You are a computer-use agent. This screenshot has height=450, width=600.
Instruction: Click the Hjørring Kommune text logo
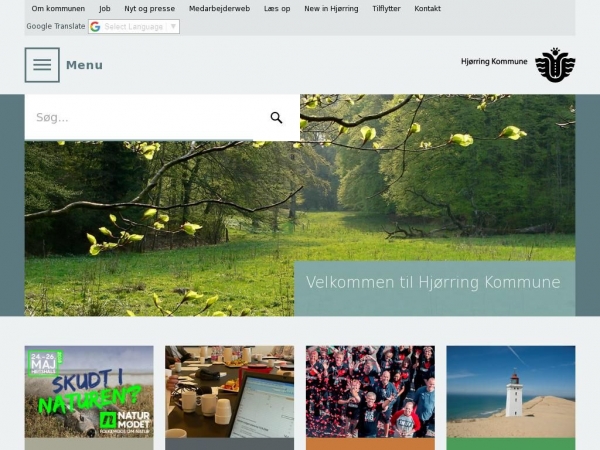pos(494,62)
